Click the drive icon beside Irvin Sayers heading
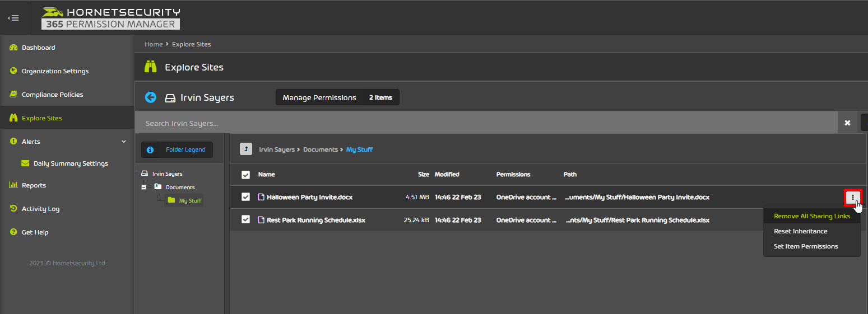 click(170, 98)
